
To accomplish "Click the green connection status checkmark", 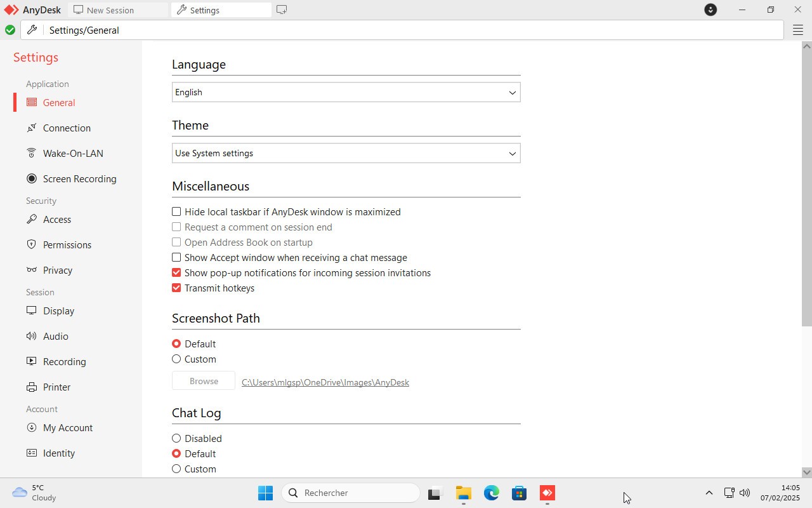I will click(10, 30).
